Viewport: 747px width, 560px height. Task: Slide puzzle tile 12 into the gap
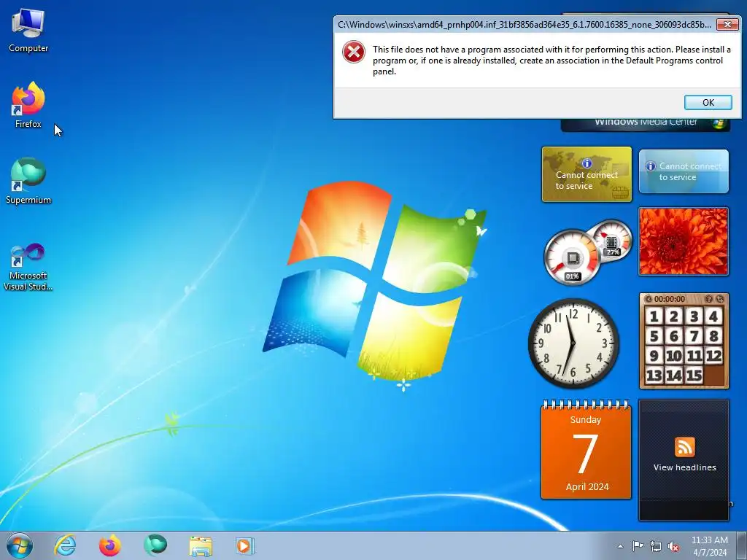[x=713, y=356]
